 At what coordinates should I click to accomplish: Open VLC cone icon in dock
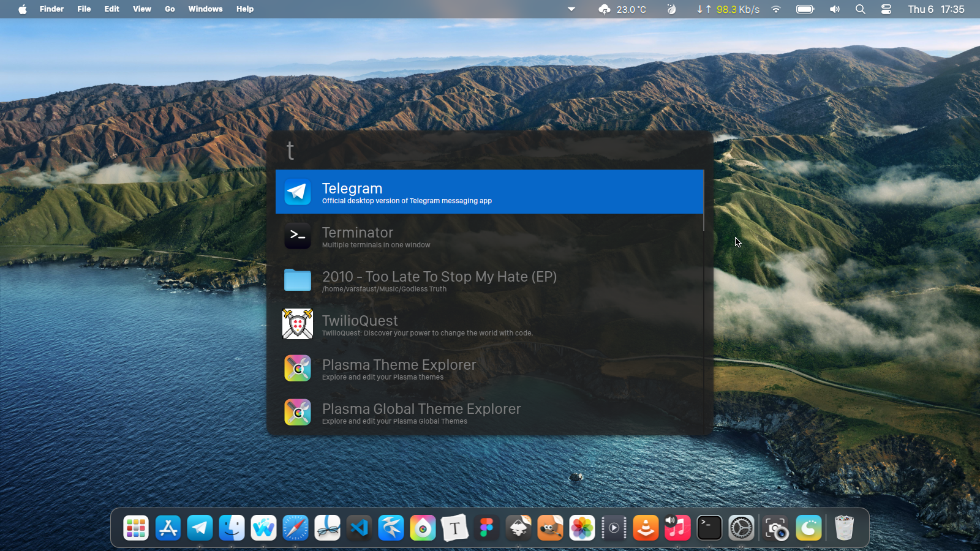tap(646, 528)
